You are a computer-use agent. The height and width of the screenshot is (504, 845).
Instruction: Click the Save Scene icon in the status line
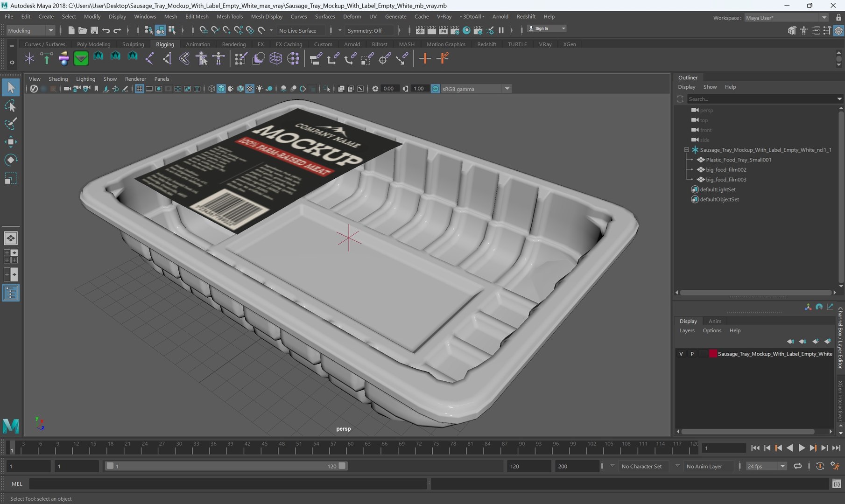click(94, 30)
